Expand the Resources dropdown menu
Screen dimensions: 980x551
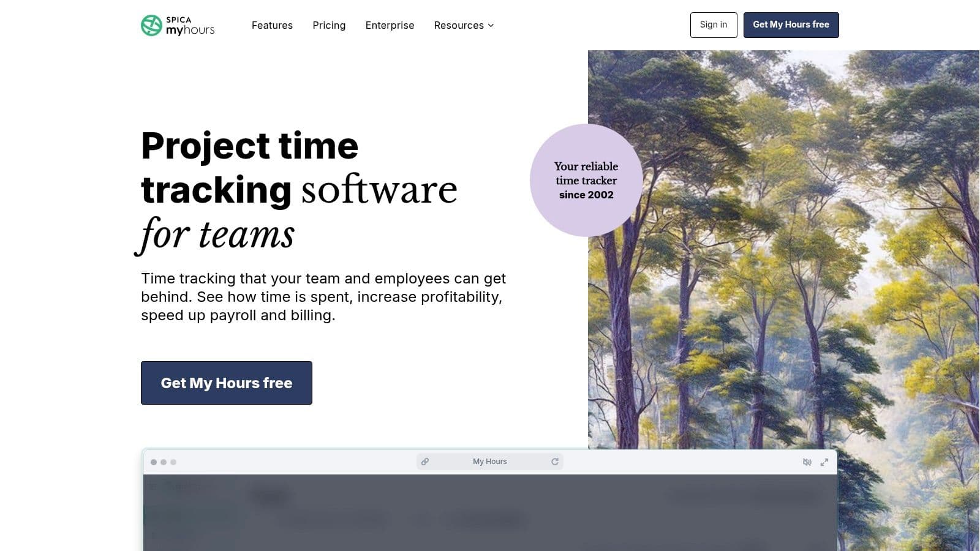(x=464, y=25)
